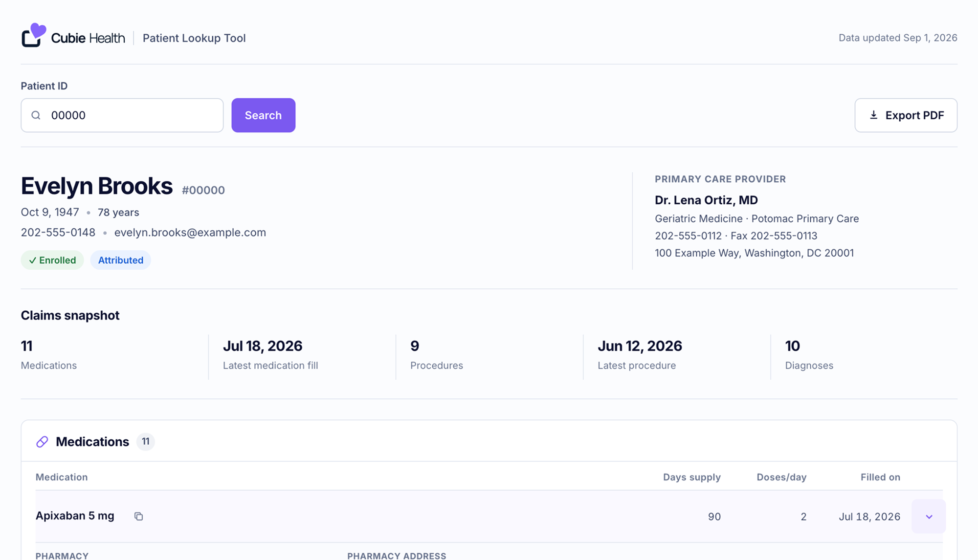Click the Medications count badge 11
Image resolution: width=978 pixels, height=560 pixels.
146,442
